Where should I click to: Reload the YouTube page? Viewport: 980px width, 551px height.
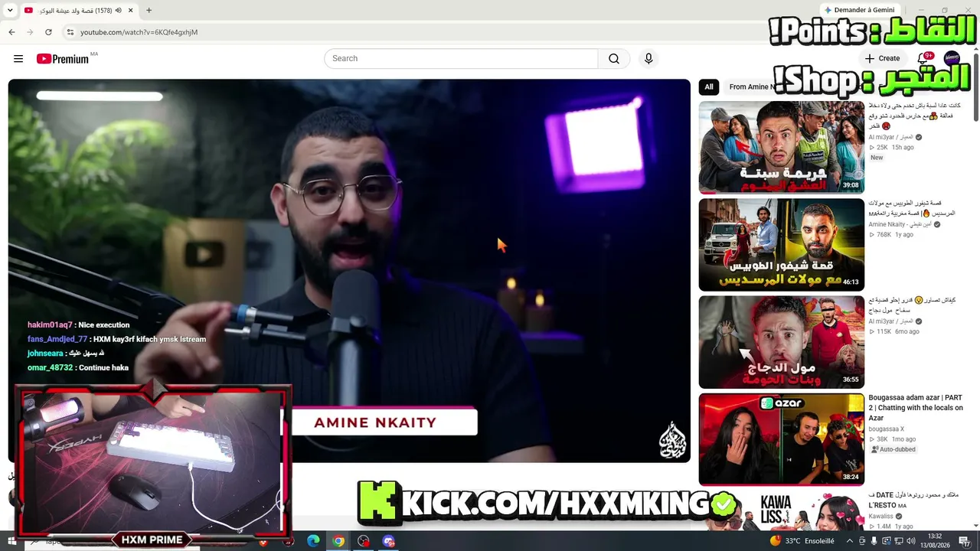(48, 32)
